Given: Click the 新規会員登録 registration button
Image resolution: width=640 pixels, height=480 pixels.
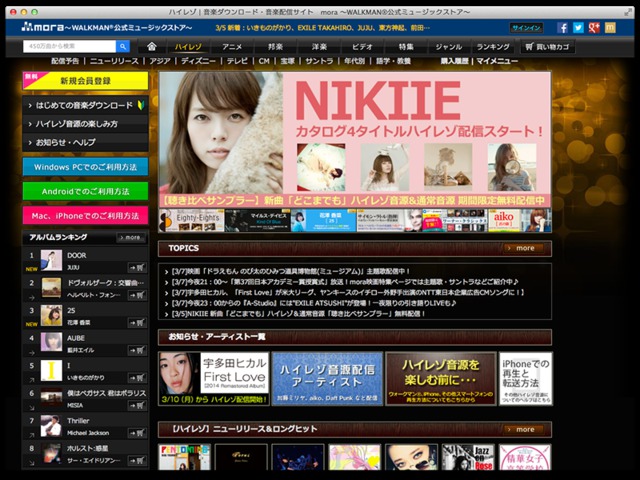Looking at the screenshot, I should tap(85, 80).
